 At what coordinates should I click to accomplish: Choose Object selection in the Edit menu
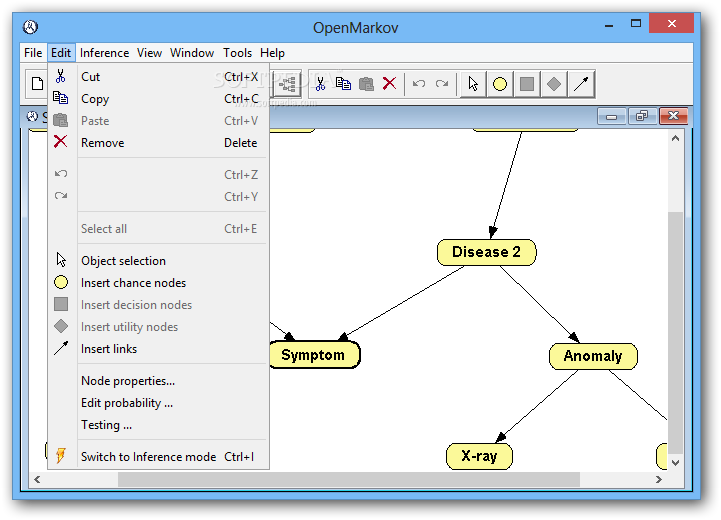pos(158,261)
